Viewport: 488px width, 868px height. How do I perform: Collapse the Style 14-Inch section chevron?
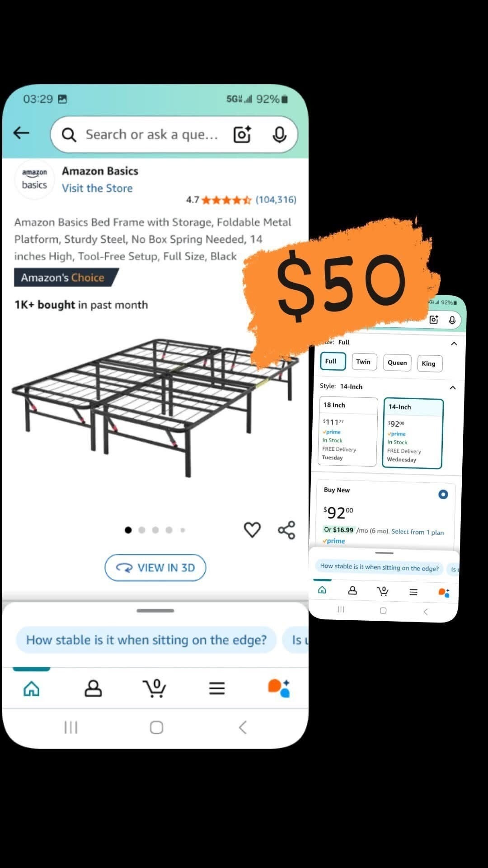tap(453, 387)
